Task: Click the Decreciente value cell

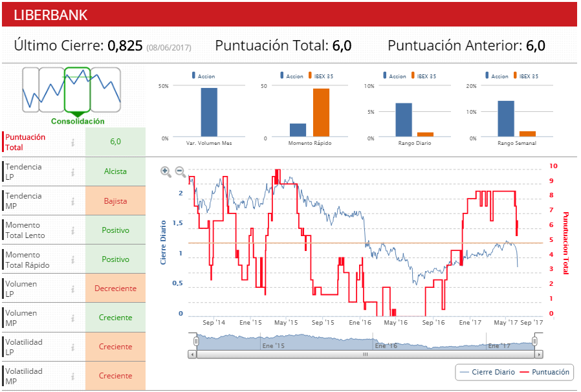Action: [115, 289]
